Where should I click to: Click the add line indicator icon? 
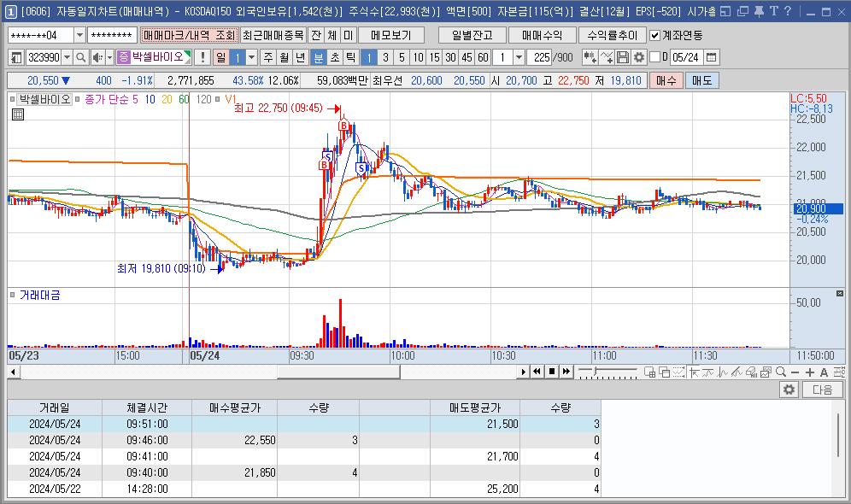click(x=607, y=57)
